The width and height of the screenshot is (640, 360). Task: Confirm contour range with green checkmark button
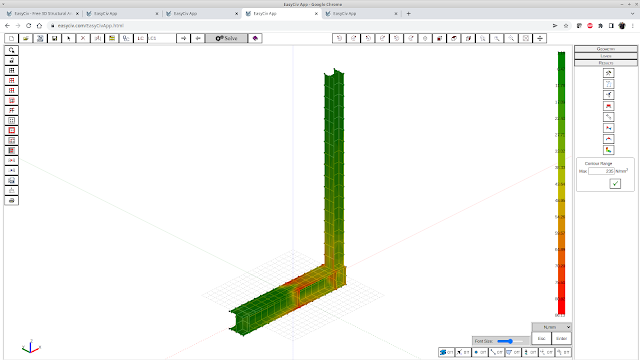[x=615, y=183]
